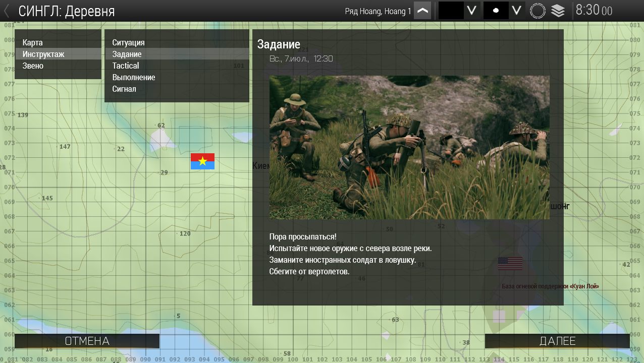Select Инструктаж in the left menu
Viewport: 644px width, 363px height.
(58, 54)
